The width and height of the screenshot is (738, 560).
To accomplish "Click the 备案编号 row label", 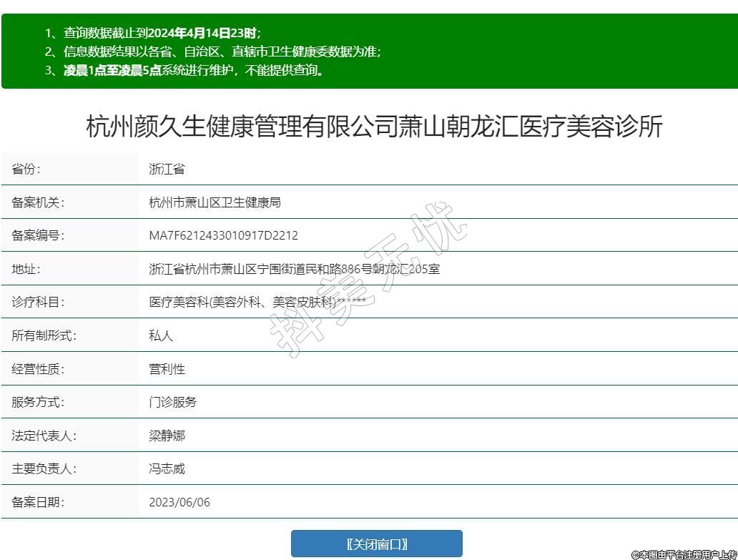I will [x=38, y=235].
